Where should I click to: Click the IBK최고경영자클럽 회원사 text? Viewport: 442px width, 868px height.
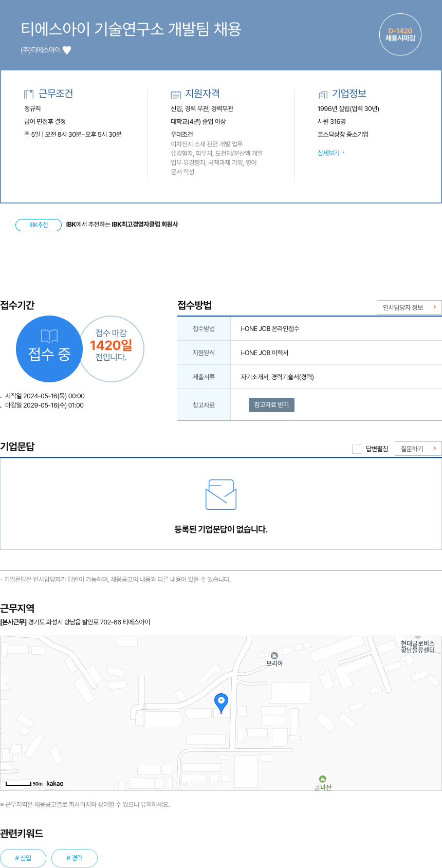145,225
